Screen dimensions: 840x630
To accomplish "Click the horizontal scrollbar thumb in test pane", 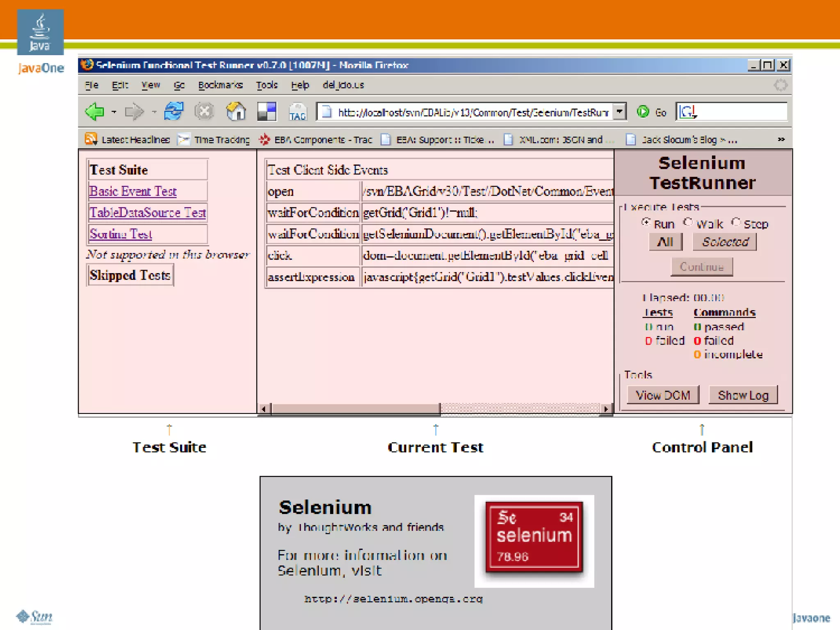I will tap(356, 409).
